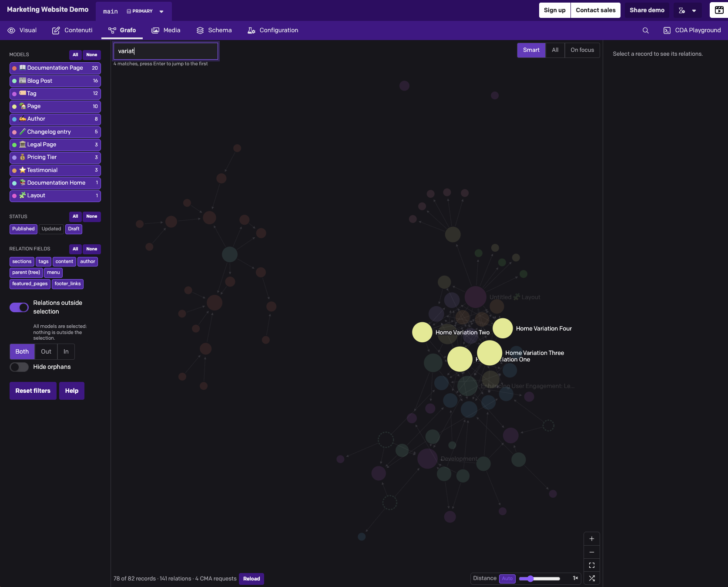Open CDA Playground
728x587 pixels.
[x=692, y=30]
